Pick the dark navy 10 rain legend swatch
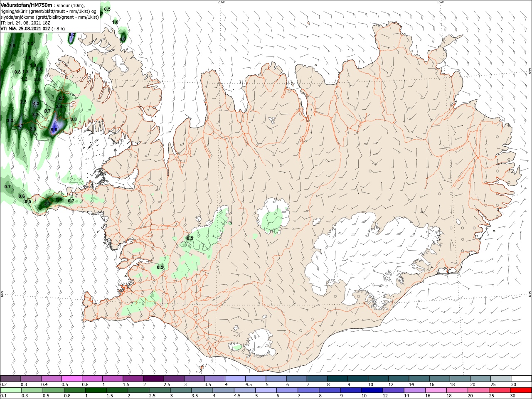Screen dimensions: 532x399 tap(371, 390)
